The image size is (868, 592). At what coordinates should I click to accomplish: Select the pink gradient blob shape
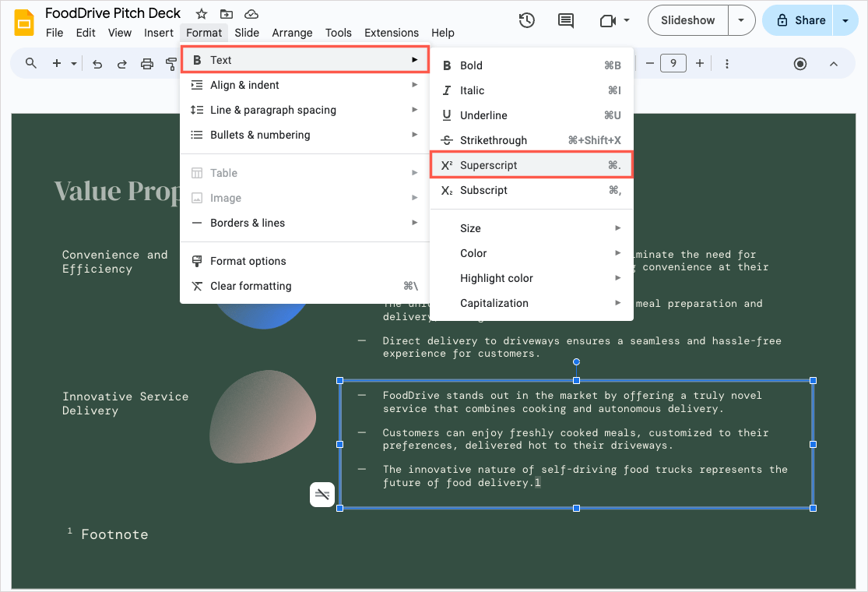[262, 417]
